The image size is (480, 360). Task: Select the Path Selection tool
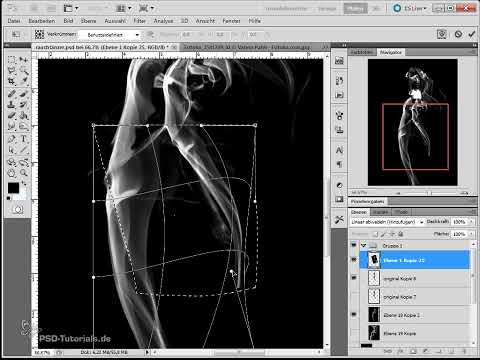[x=12, y=150]
